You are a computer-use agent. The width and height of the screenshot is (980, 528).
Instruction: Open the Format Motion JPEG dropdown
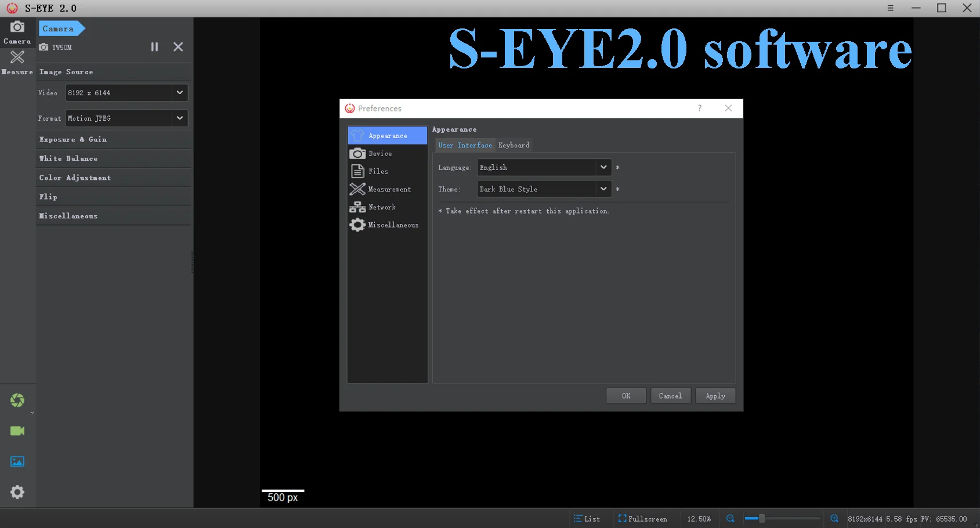(126, 118)
